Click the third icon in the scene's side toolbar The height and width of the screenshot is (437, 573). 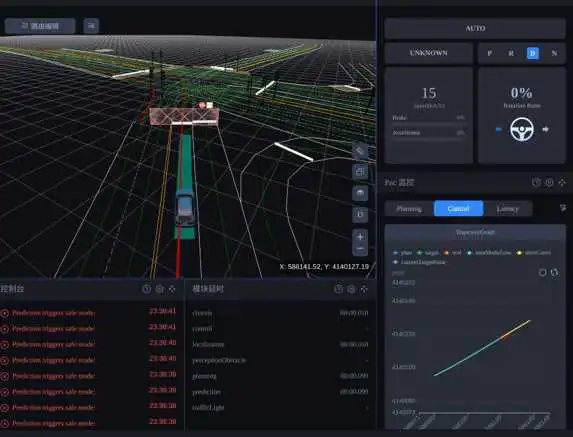click(x=360, y=193)
